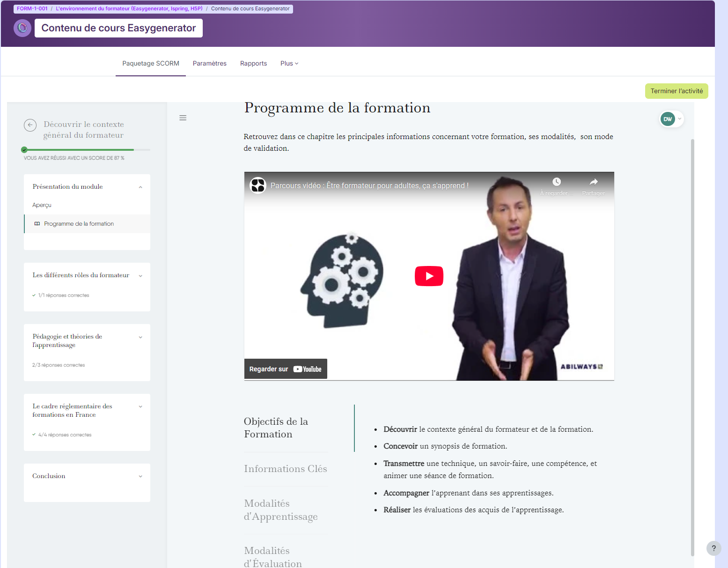Click the Terminer l'activité button

(x=677, y=91)
